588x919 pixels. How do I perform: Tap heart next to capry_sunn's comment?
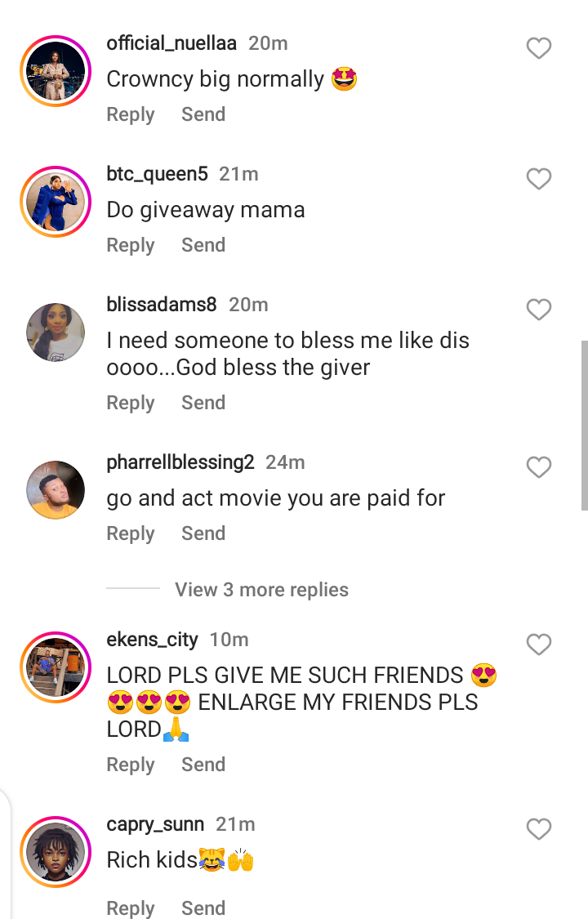538,830
